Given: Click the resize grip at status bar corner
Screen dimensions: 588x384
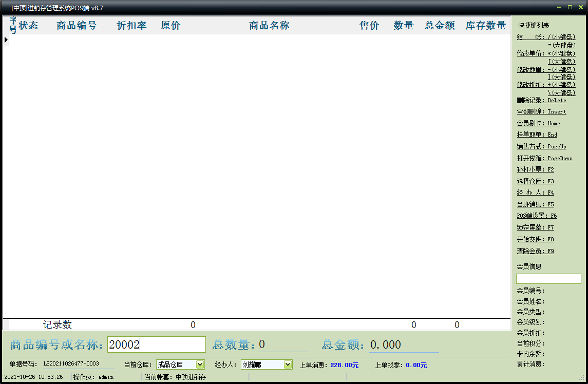Looking at the screenshot, I should (582, 377).
